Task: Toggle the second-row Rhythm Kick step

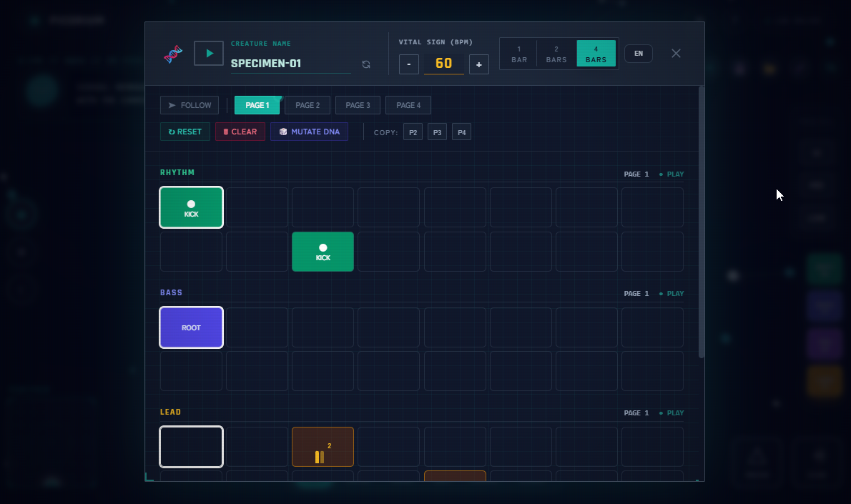Action: (x=323, y=252)
